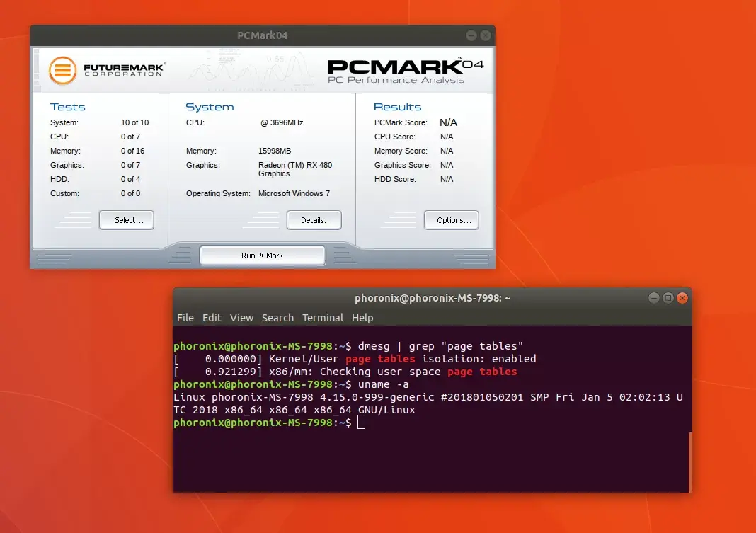756x533 pixels.
Task: Click the Futuremark Corporation orange logo
Action: click(x=63, y=70)
